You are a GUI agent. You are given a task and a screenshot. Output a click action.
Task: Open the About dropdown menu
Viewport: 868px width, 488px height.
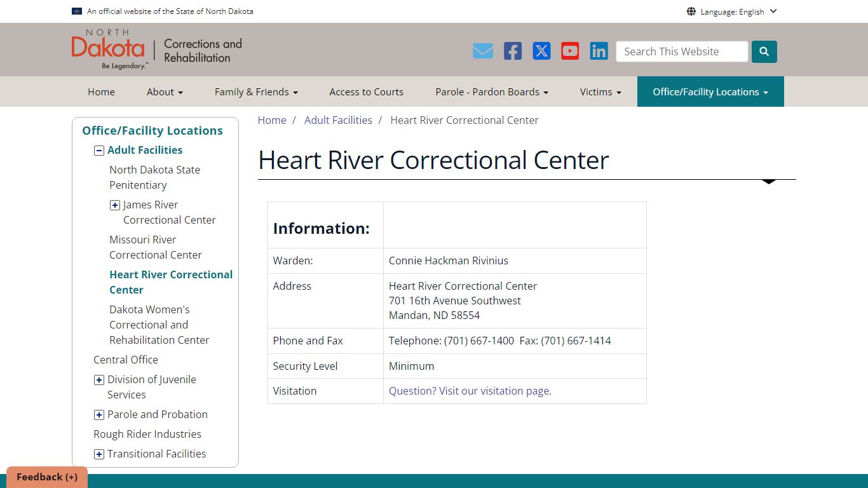point(165,91)
